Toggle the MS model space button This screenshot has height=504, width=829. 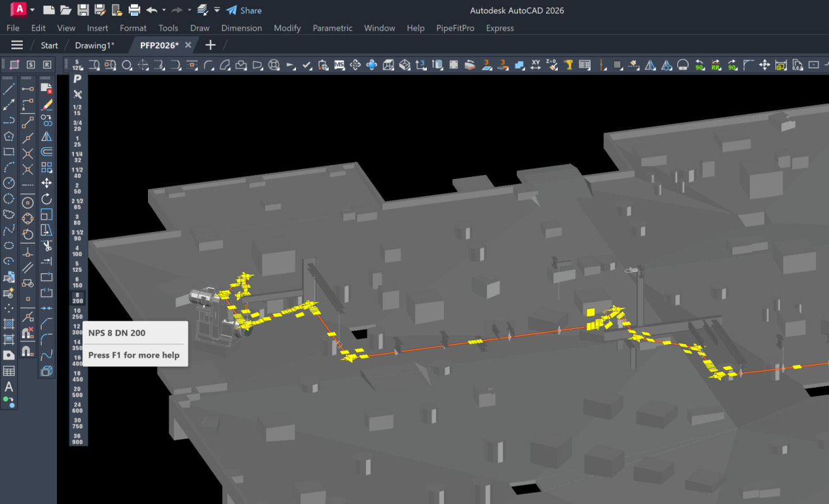pos(339,65)
